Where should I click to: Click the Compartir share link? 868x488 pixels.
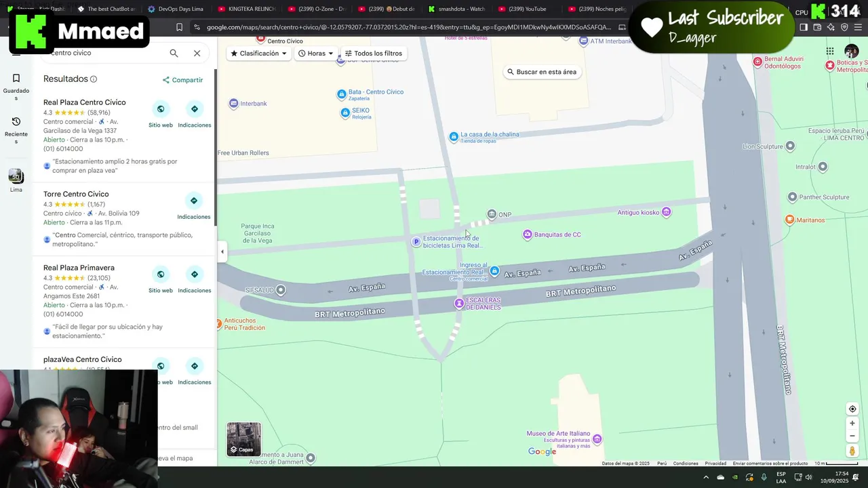tap(182, 80)
